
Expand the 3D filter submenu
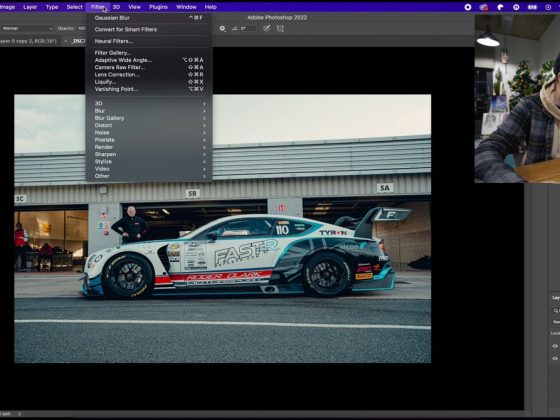(149, 104)
